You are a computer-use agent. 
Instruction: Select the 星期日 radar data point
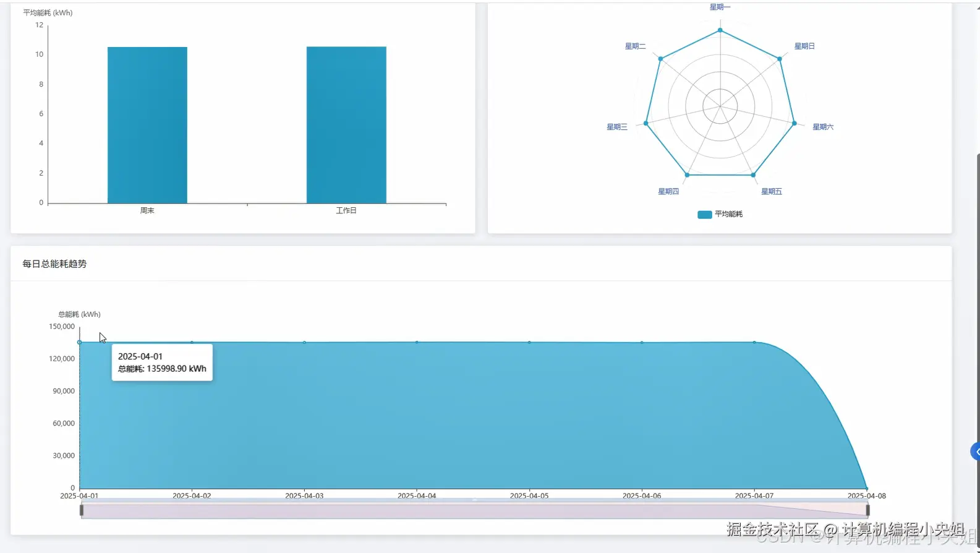point(780,59)
